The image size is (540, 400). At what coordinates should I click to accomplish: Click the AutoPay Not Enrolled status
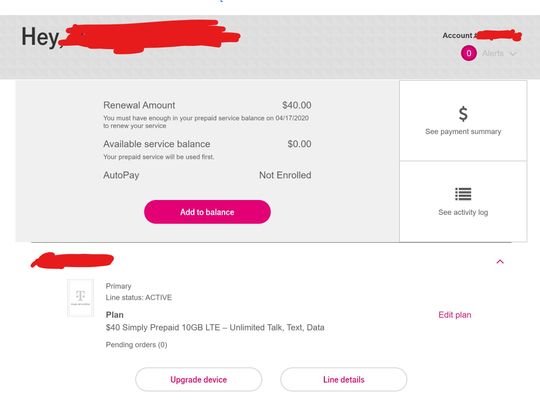coord(285,175)
